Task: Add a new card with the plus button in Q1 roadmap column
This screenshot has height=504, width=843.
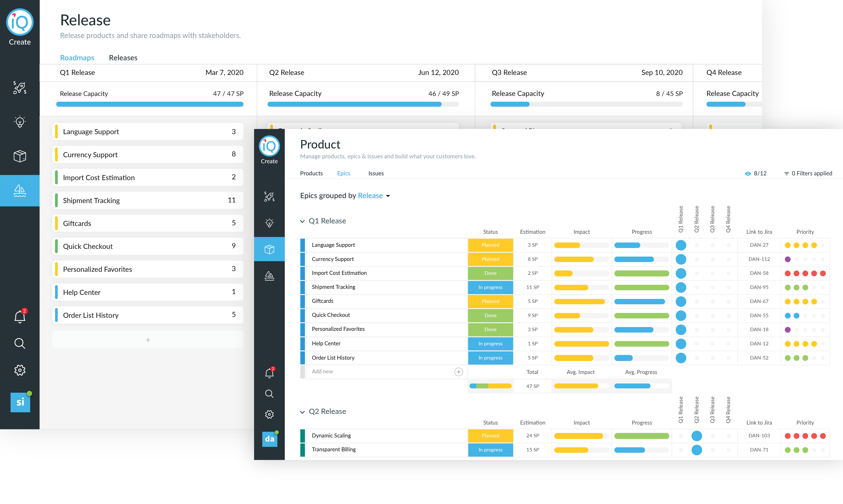Action: (x=148, y=340)
